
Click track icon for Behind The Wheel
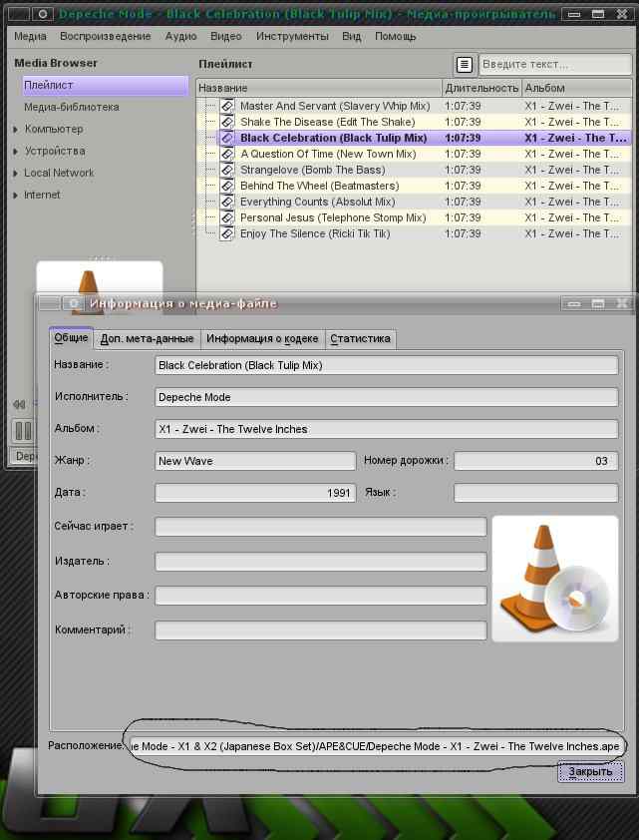click(227, 186)
